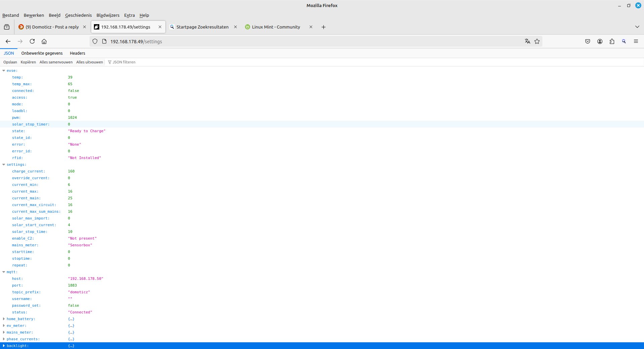Screen dimensions: 644x349
Task: Expand the phase_currents node
Action: pos(4,339)
